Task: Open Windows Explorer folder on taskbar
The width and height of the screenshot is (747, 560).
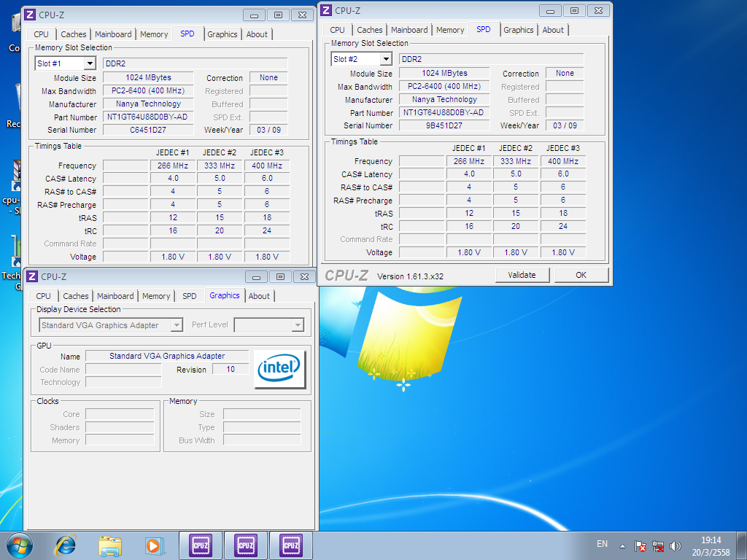Action: tap(110, 545)
